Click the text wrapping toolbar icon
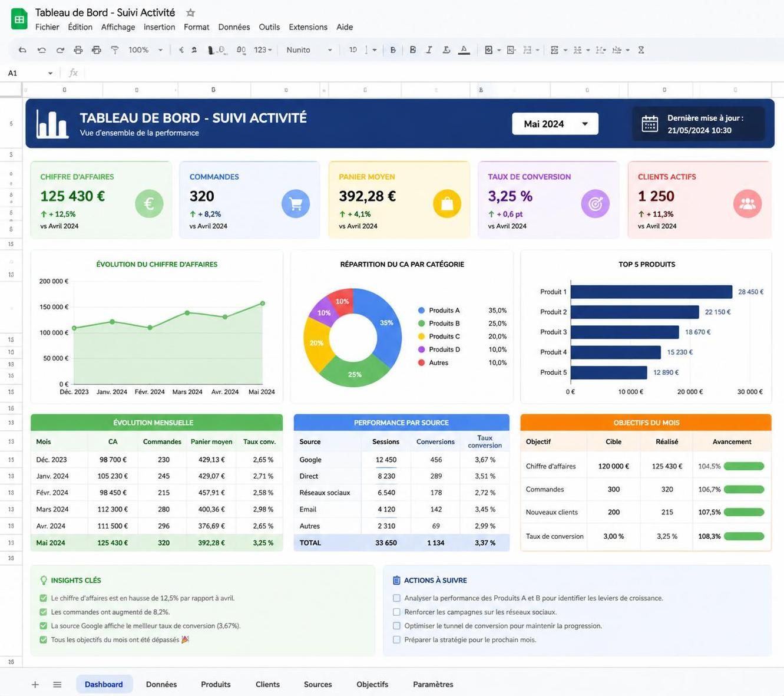This screenshot has height=696, width=784. 600,50
